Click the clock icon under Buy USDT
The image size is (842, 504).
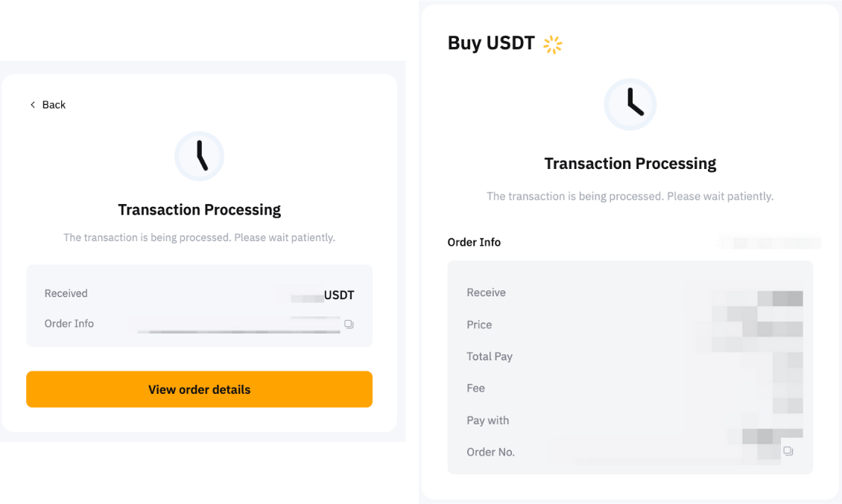(630, 104)
